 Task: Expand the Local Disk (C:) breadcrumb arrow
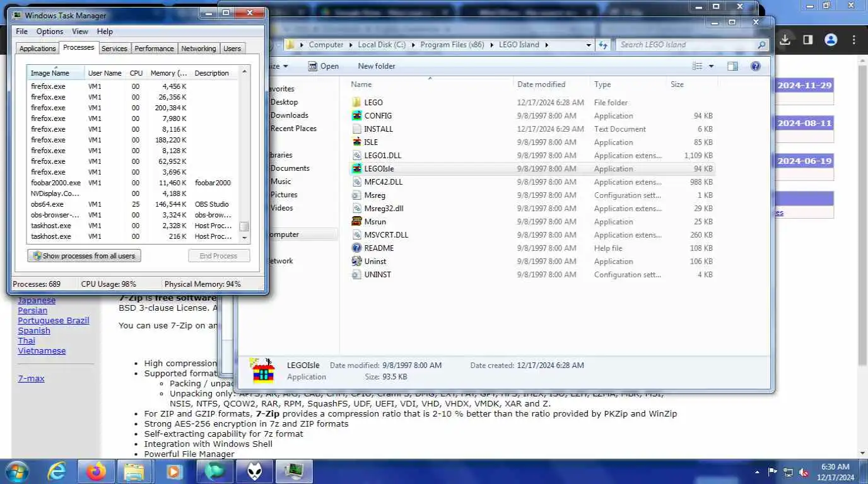click(412, 45)
